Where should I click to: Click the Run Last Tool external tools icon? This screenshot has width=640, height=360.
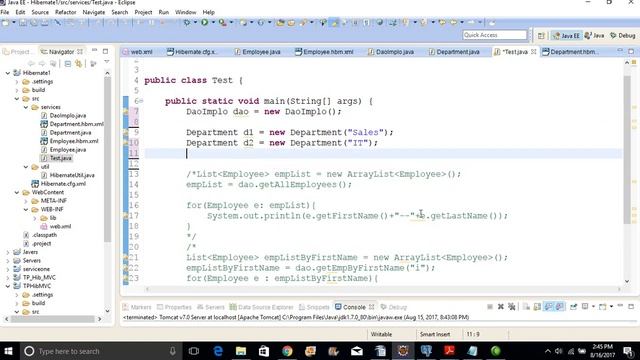coord(222,22)
